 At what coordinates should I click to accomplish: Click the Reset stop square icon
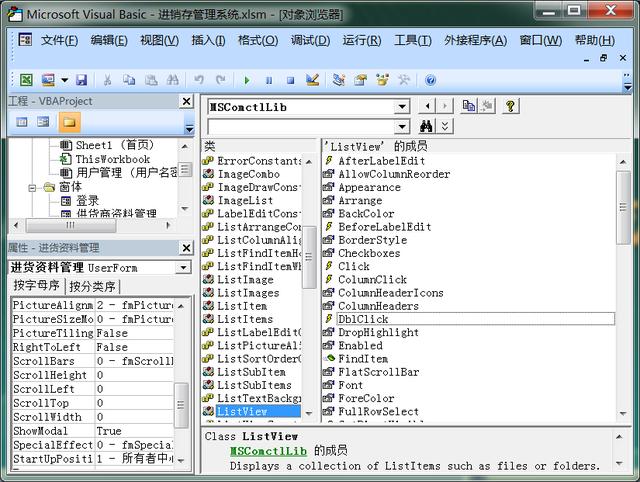tap(290, 80)
